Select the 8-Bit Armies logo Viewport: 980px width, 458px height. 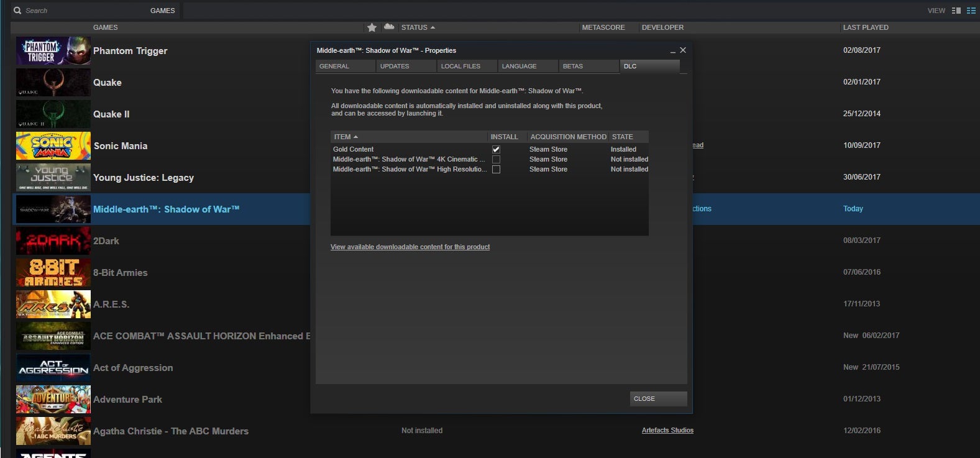(53, 273)
